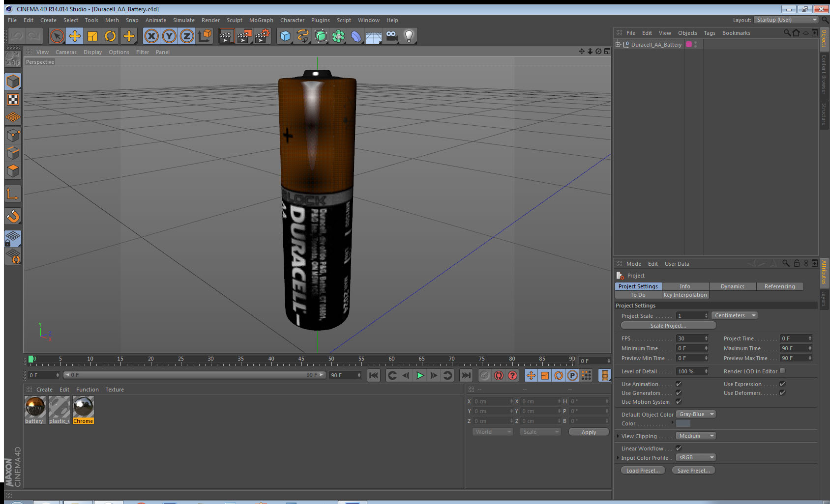Open the Sculpt menu

[x=235, y=20]
